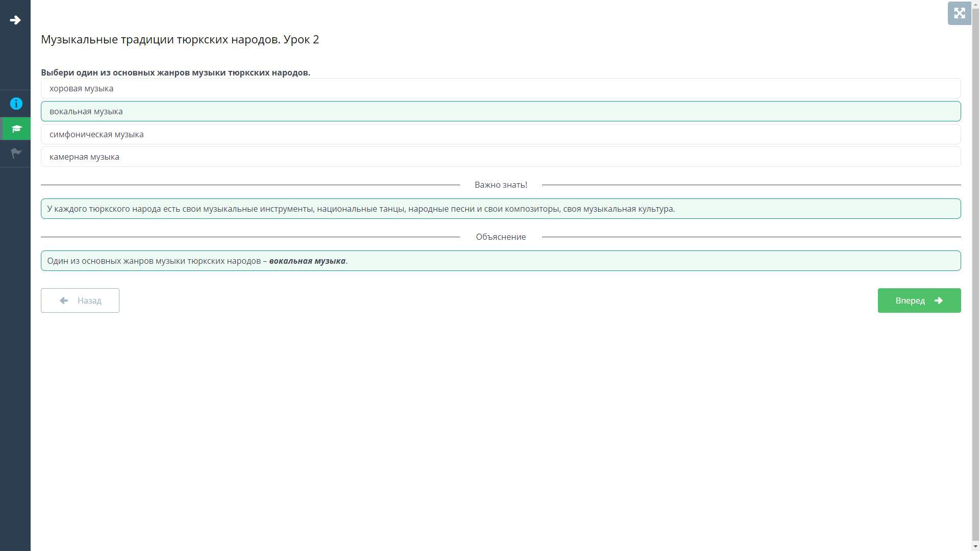This screenshot has height=551, width=980.
Task: Click the explanation text box about вокальная музыка
Action: click(x=500, y=261)
